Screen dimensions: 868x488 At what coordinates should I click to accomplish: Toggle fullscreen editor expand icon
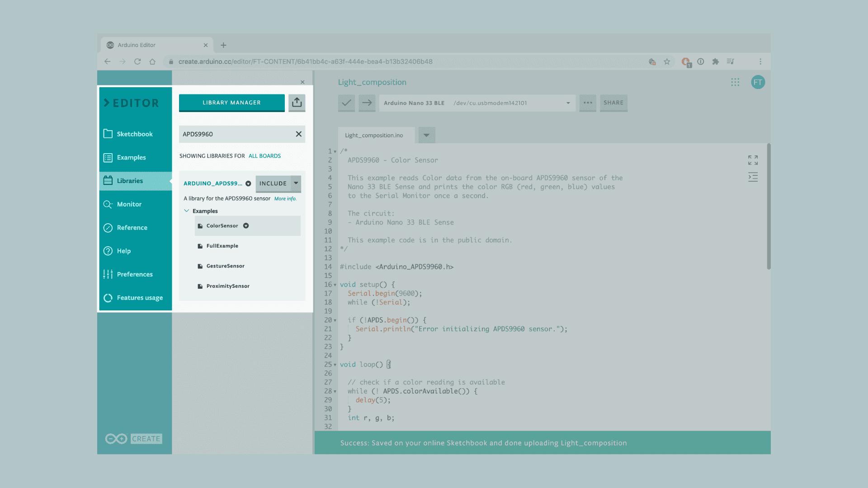click(753, 160)
